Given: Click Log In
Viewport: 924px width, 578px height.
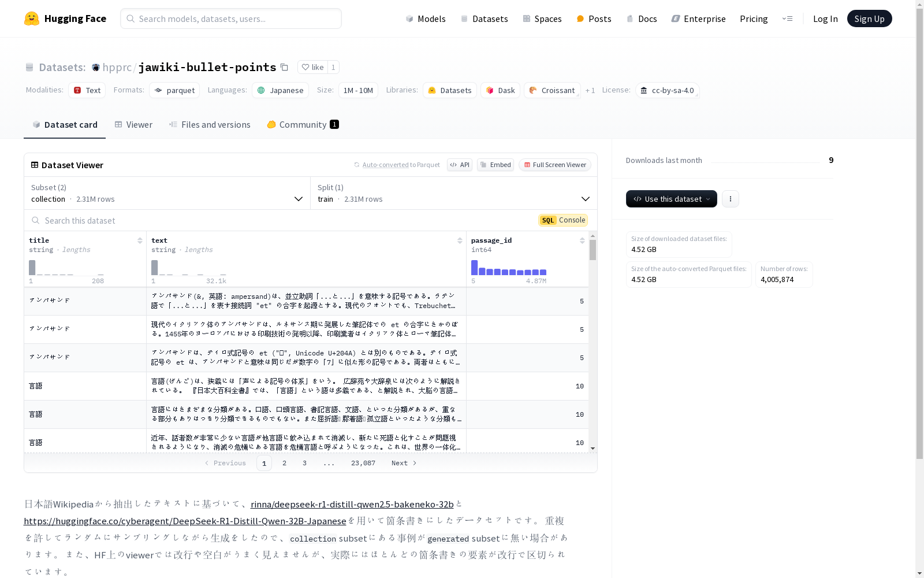Looking at the screenshot, I should coord(825,18).
